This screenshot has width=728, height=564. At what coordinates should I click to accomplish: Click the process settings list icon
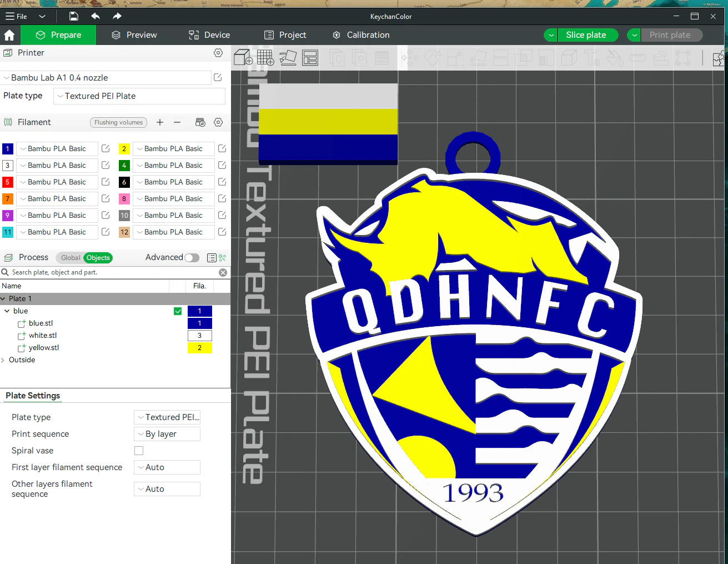point(212,258)
